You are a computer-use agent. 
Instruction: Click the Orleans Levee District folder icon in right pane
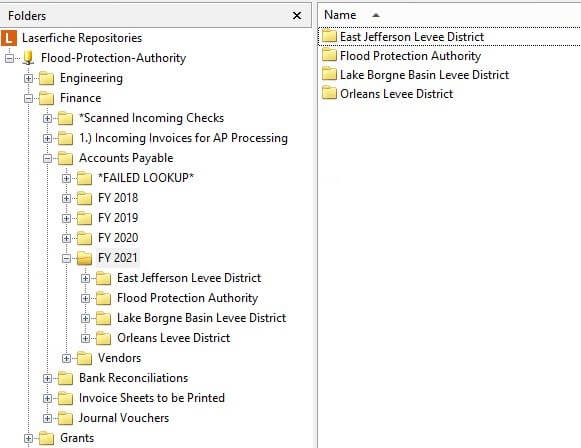click(329, 93)
